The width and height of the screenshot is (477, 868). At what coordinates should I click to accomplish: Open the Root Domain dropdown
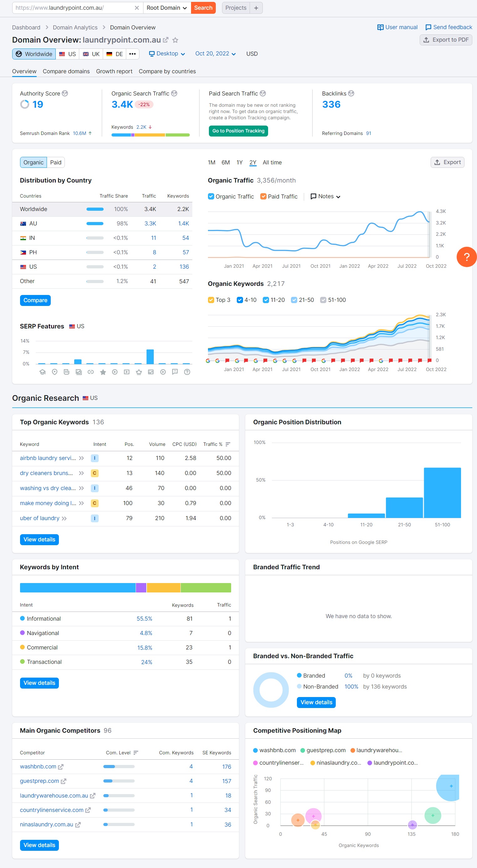tap(167, 8)
